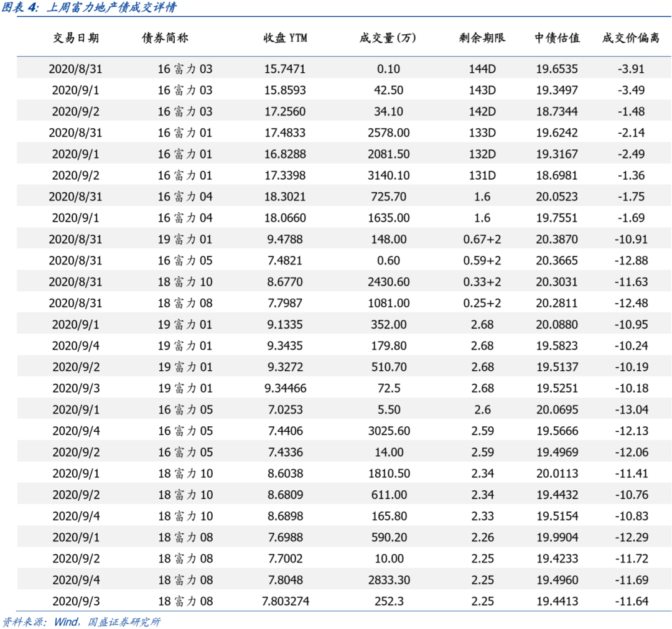Click deviation cell -12.13

point(632,431)
